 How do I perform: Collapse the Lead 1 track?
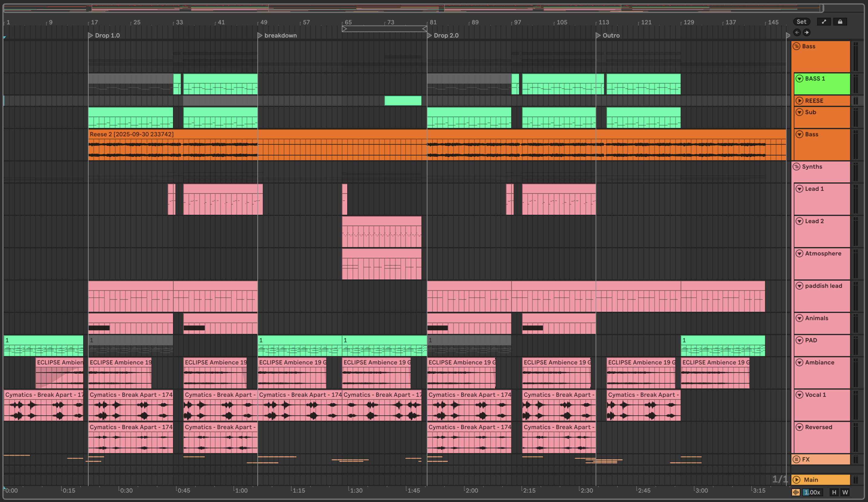pos(799,189)
